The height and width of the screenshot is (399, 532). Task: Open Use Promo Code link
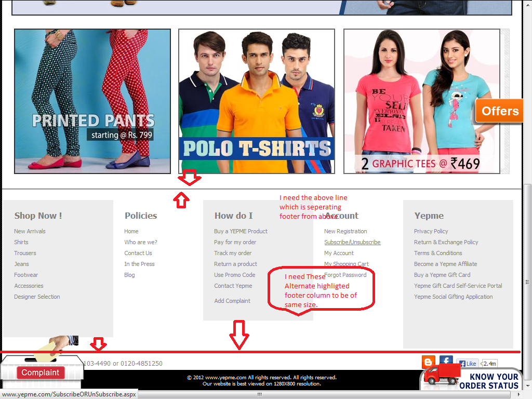234,275
